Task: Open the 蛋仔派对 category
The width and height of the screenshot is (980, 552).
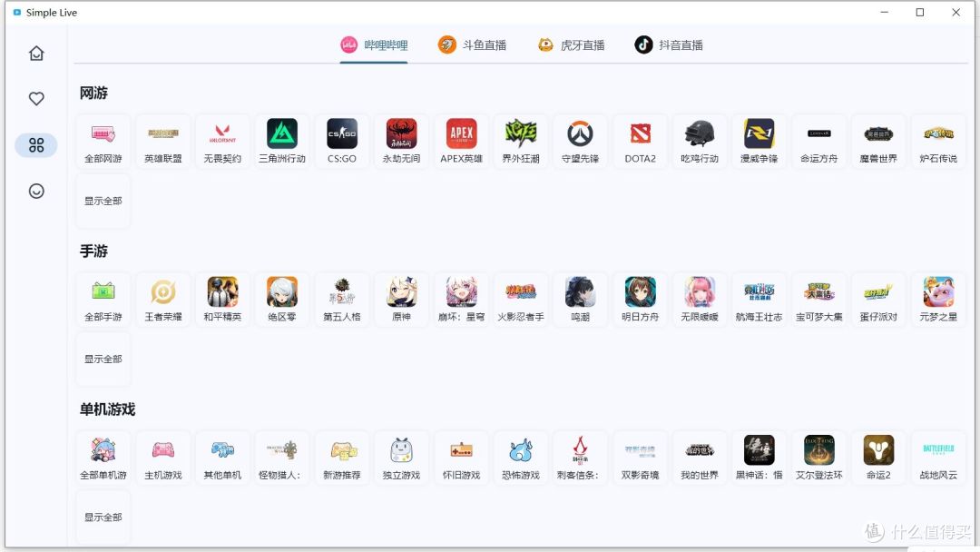Action: tap(878, 300)
